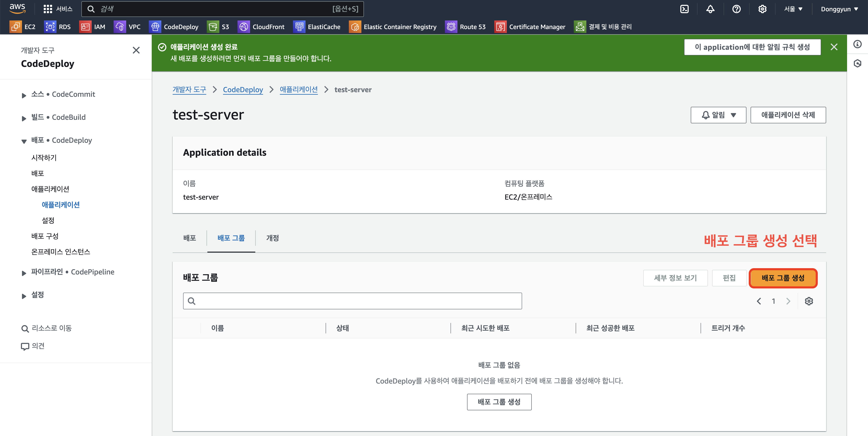This screenshot has height=436, width=868.
Task: Click the CodeDeploy breadcrumb link
Action: point(243,89)
